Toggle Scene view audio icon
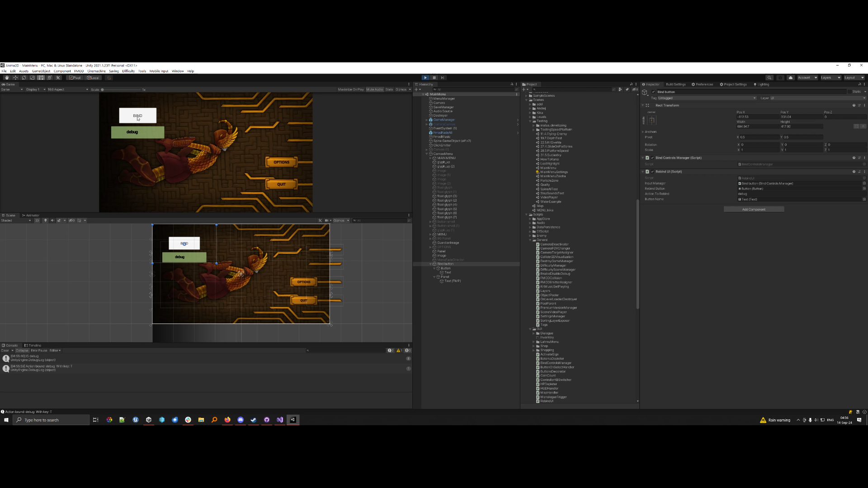 [x=52, y=221]
